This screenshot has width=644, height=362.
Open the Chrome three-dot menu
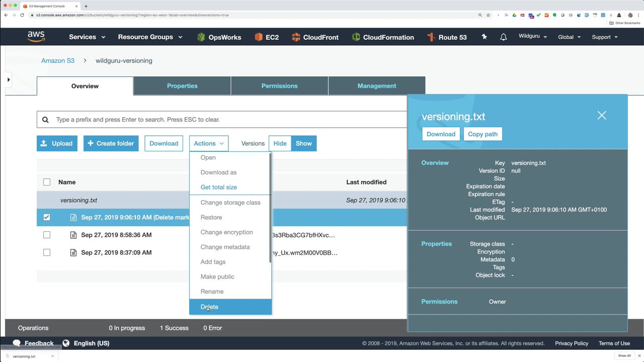click(639, 15)
